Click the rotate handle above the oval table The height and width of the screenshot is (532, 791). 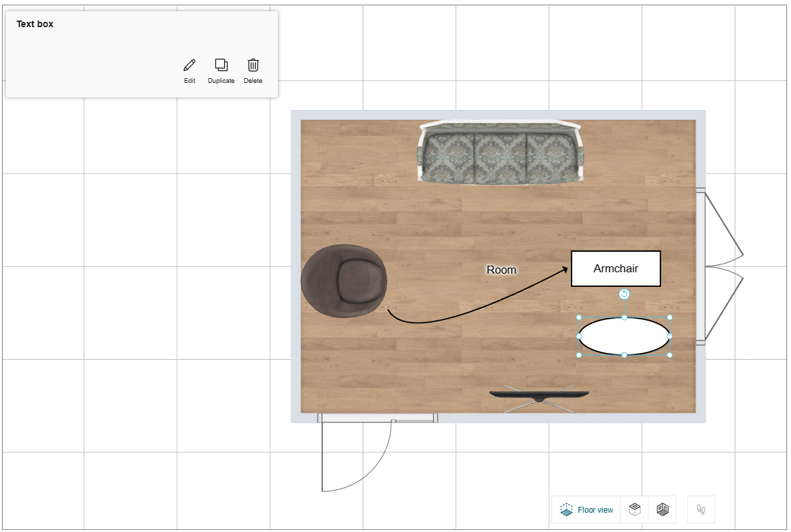tap(624, 294)
